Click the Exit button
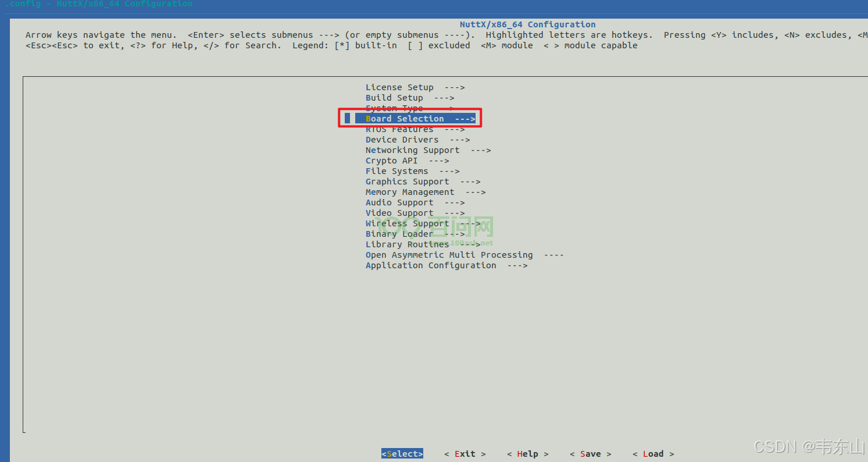This screenshot has height=462, width=868. pyautogui.click(x=465, y=454)
